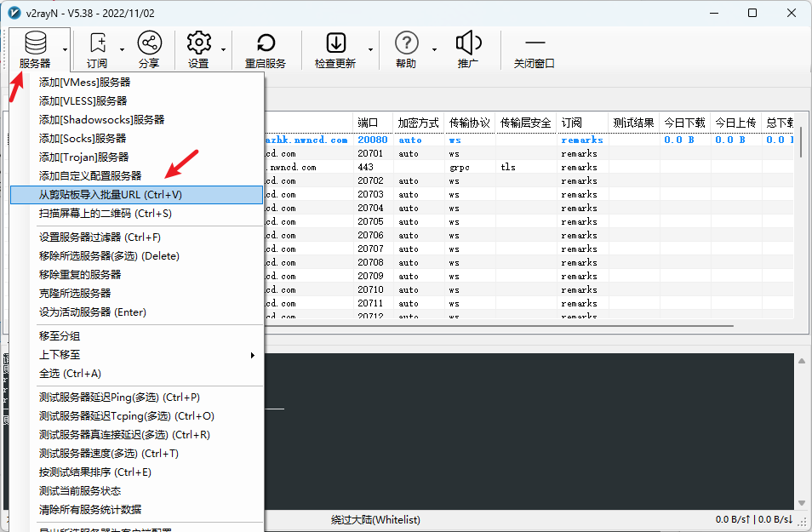Expand the dropdown arrow beside 设置
Image resolution: width=812 pixels, height=532 pixels.
coord(223,49)
